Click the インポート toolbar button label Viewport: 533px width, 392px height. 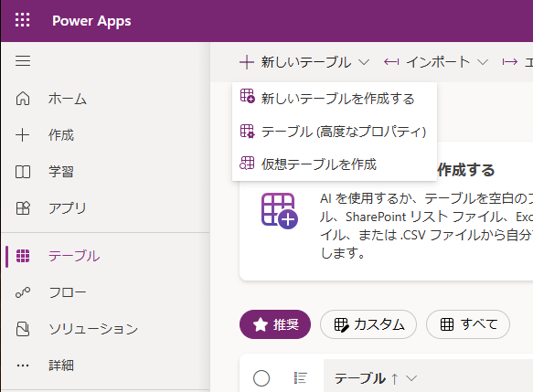(x=439, y=62)
